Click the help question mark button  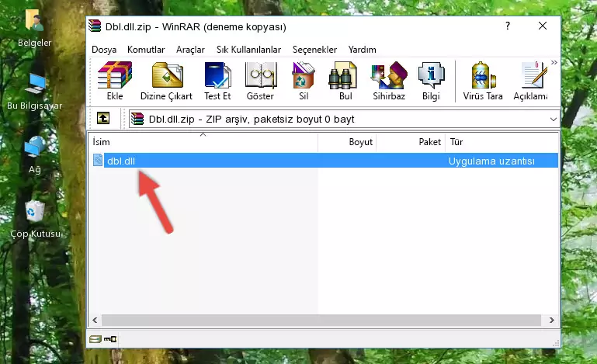coord(508,26)
